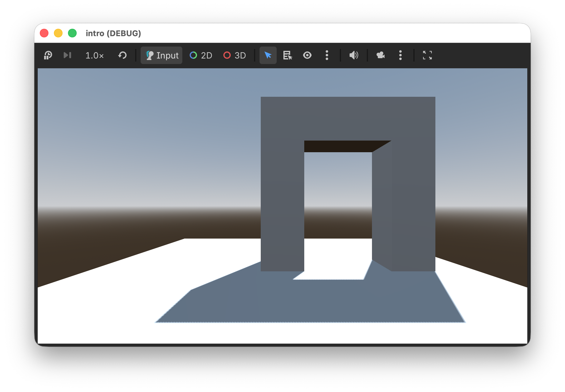Enable the camera override icon
The width and height of the screenshot is (565, 392).
tap(381, 55)
